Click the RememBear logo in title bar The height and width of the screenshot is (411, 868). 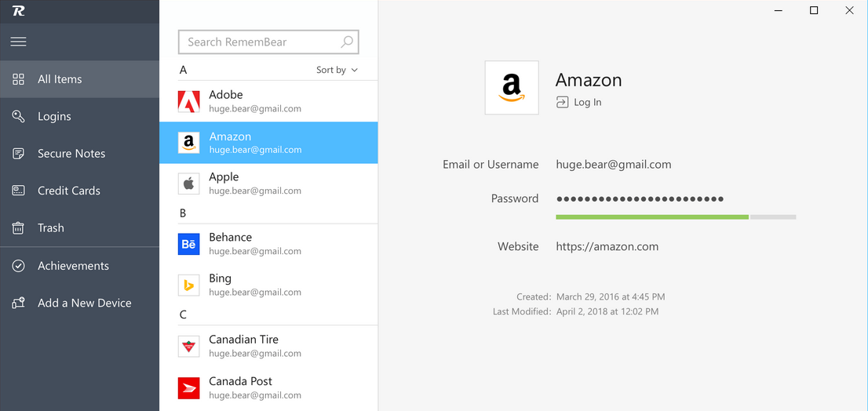point(18,11)
